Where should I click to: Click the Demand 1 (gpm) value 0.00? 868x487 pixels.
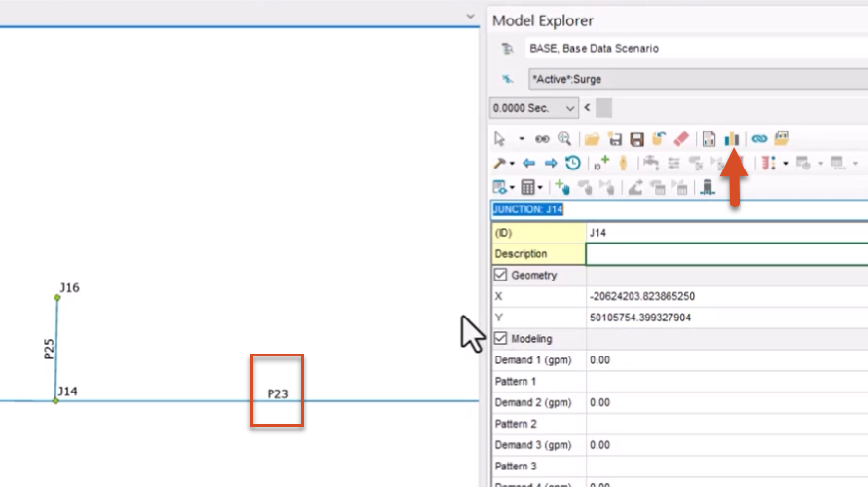pyautogui.click(x=599, y=360)
